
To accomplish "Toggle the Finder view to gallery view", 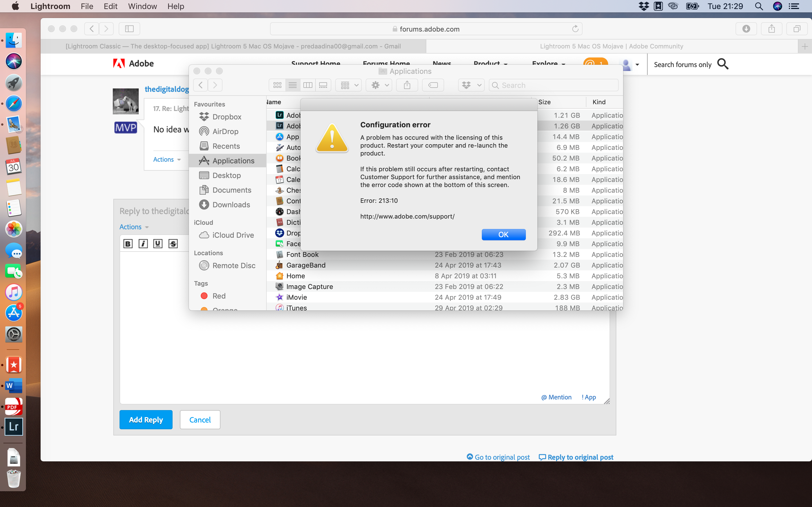I will tap(323, 85).
